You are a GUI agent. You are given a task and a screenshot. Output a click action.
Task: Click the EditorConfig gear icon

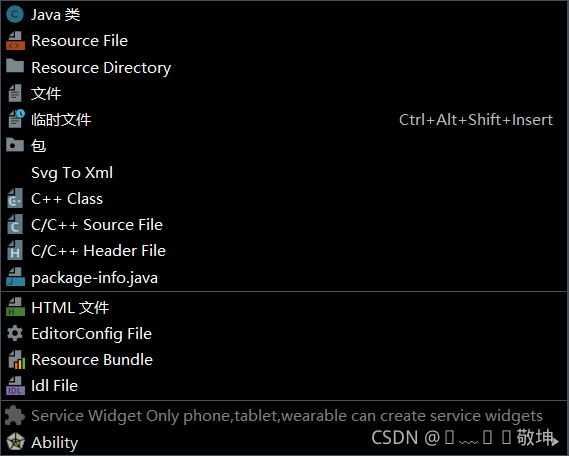(15, 333)
